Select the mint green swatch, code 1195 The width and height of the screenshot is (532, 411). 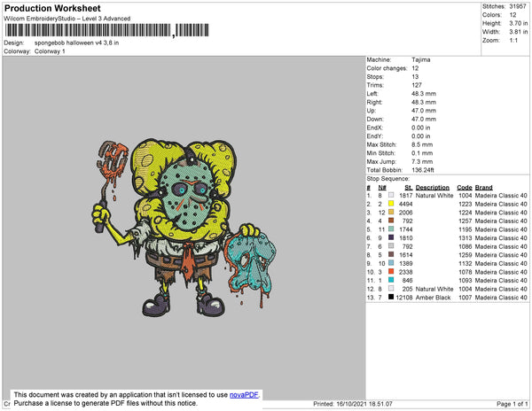pyautogui.click(x=391, y=229)
